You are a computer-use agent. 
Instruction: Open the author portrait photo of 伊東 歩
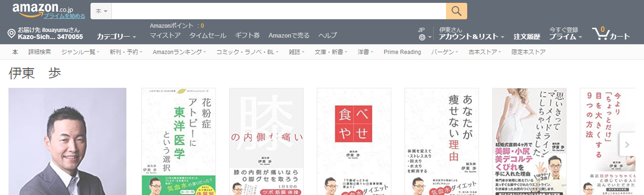68,141
